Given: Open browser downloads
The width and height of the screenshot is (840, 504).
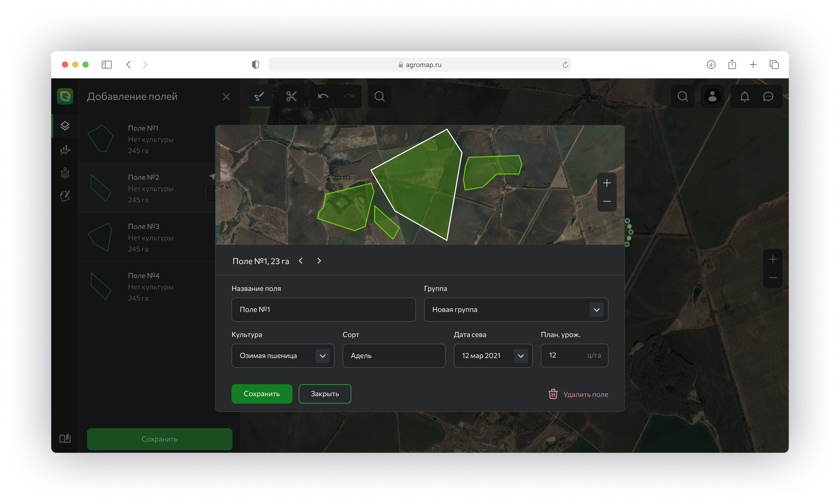Looking at the screenshot, I should tap(711, 65).
